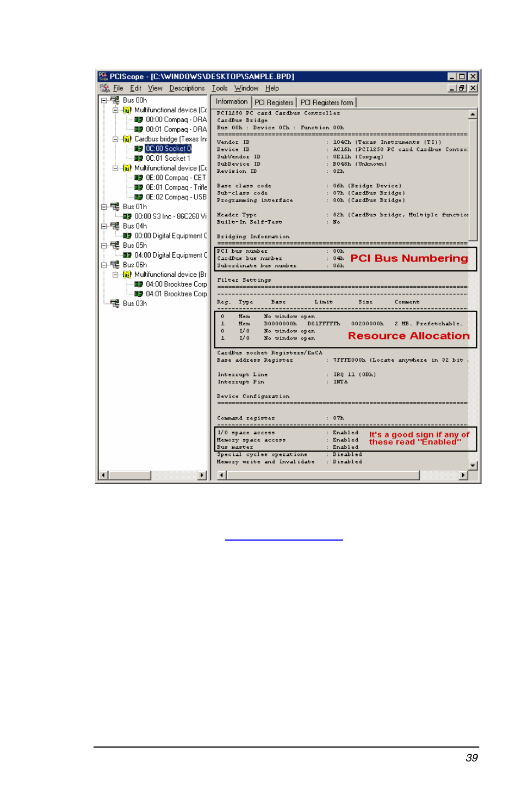Collapse the Bus 01h tree node
525x812 pixels.
coord(103,207)
